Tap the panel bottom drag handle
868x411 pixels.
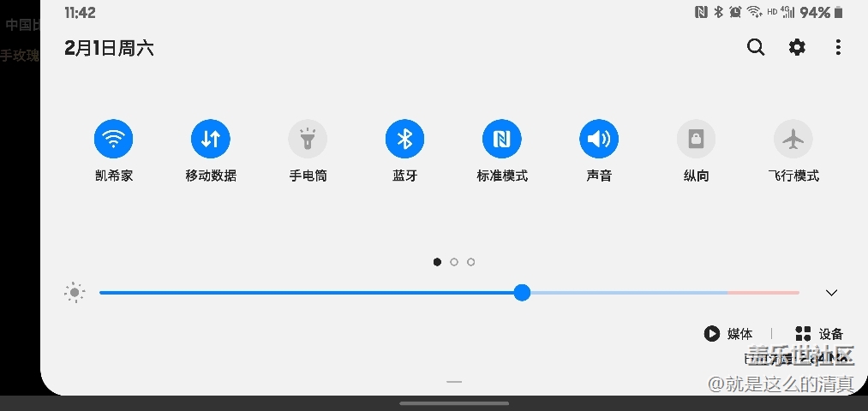click(x=454, y=382)
